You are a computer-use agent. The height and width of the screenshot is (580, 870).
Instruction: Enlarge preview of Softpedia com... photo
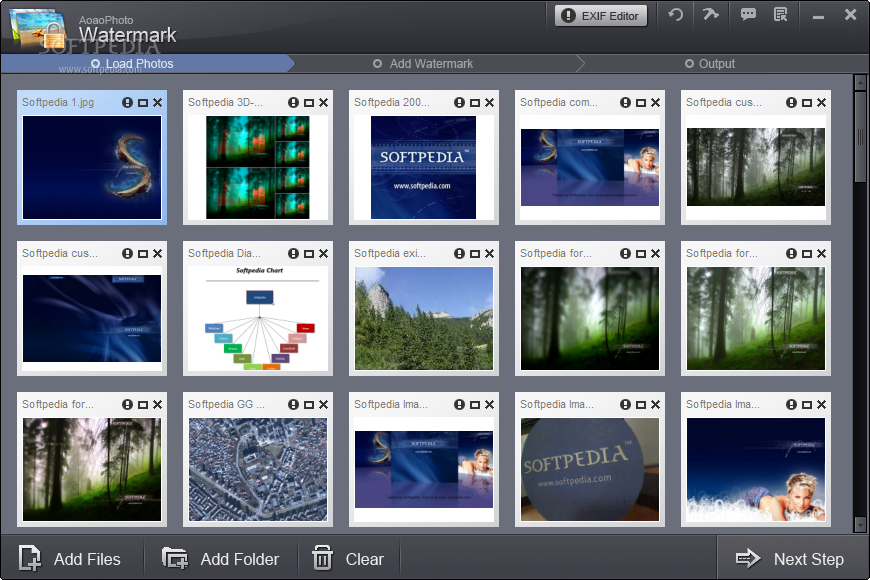tap(641, 103)
